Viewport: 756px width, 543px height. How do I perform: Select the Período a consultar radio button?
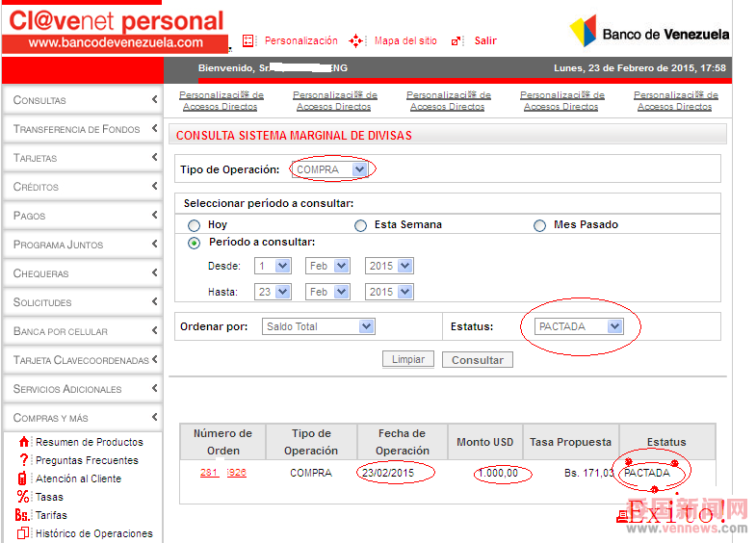coord(194,243)
